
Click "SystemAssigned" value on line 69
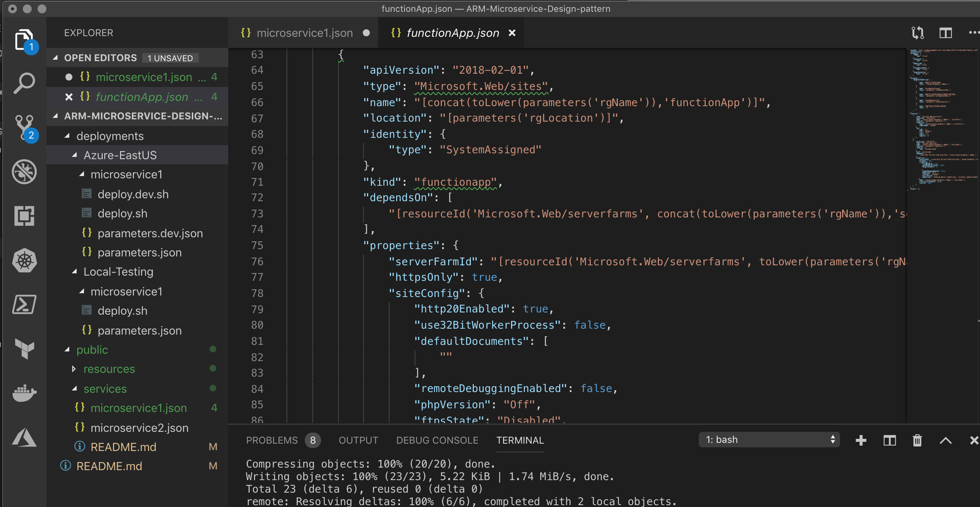coord(490,150)
